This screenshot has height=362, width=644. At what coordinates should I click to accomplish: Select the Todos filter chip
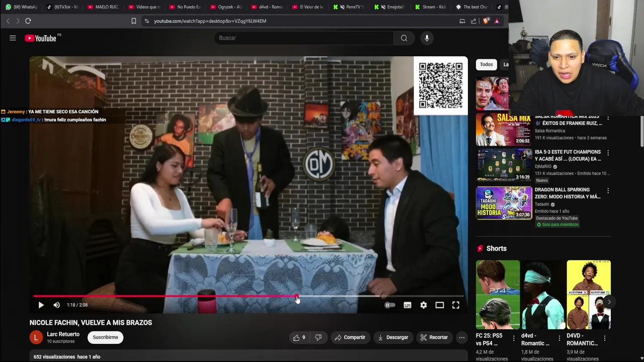pyautogui.click(x=486, y=64)
